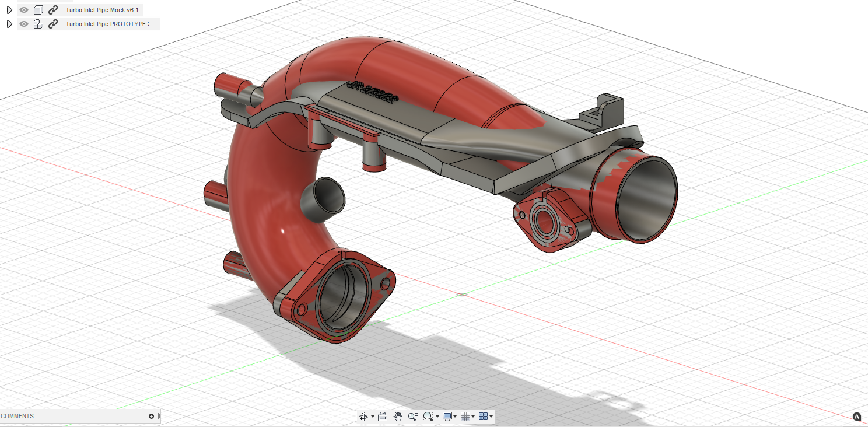Image resolution: width=868 pixels, height=427 pixels.
Task: Click the Viewports layout icon
Action: pos(483,416)
